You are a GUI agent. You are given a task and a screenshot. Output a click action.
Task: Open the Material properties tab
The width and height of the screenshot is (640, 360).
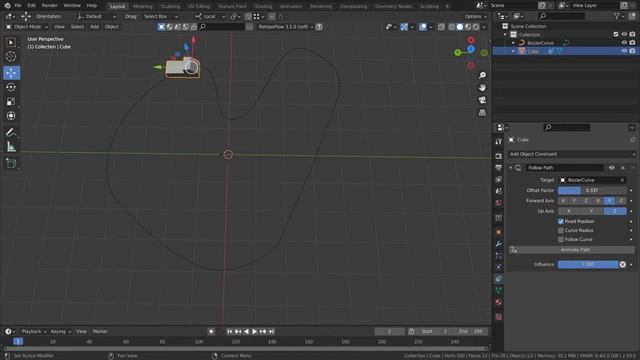click(498, 302)
